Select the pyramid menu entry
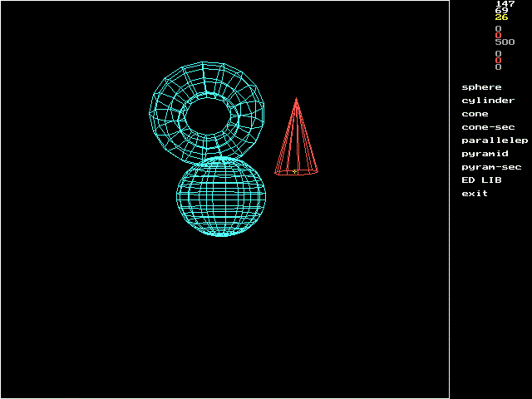 [x=485, y=154]
